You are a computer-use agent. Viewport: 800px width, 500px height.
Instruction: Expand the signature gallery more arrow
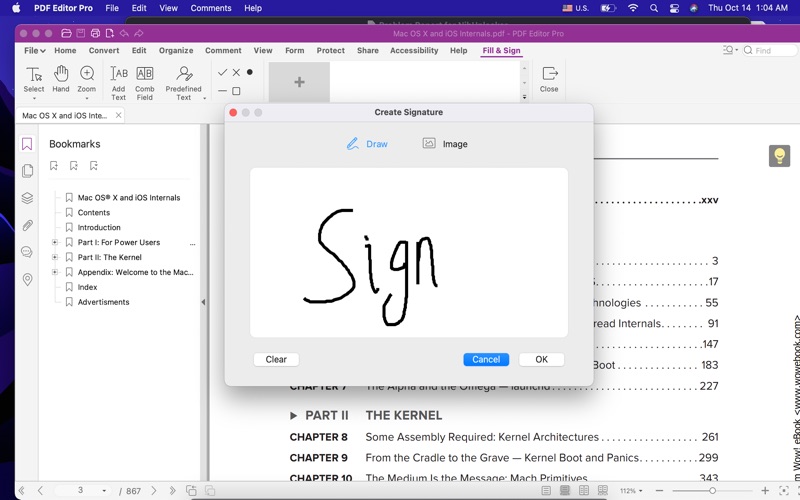coord(524,97)
